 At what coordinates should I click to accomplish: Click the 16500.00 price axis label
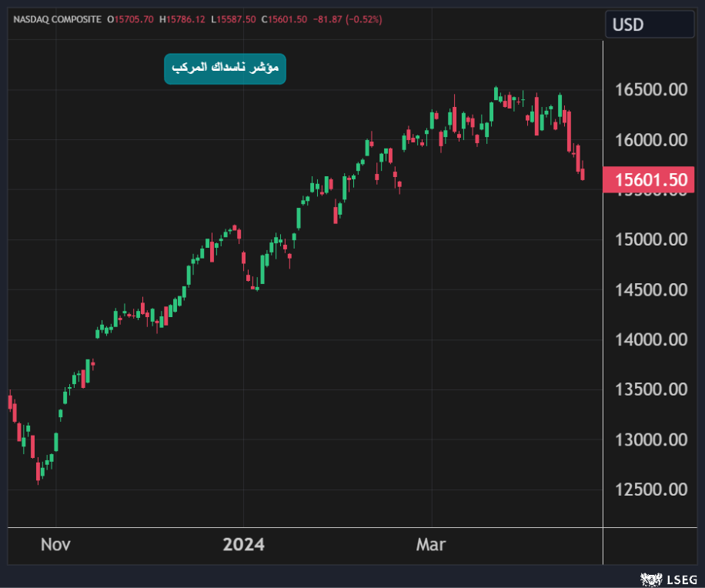(650, 90)
